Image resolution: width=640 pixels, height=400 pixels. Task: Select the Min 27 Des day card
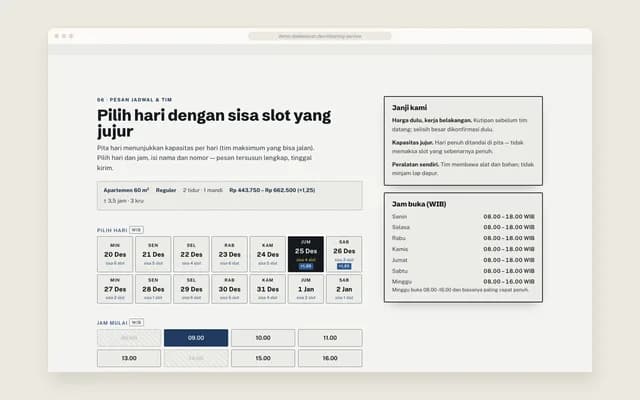click(x=115, y=289)
